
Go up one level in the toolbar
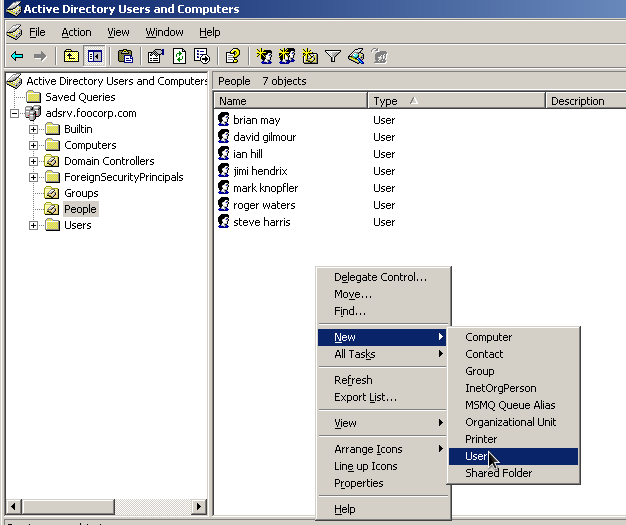[x=71, y=56]
